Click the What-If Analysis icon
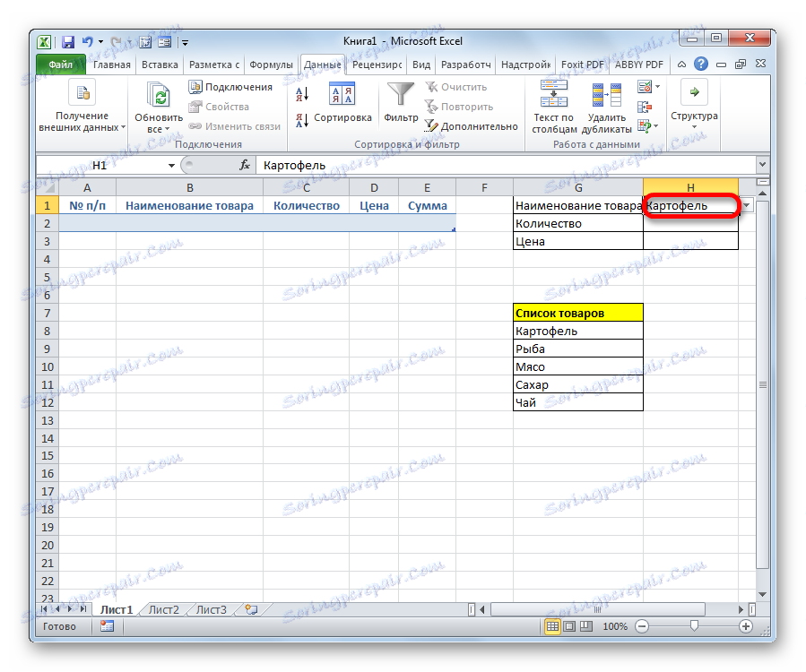The image size is (806, 672). pyautogui.click(x=644, y=125)
